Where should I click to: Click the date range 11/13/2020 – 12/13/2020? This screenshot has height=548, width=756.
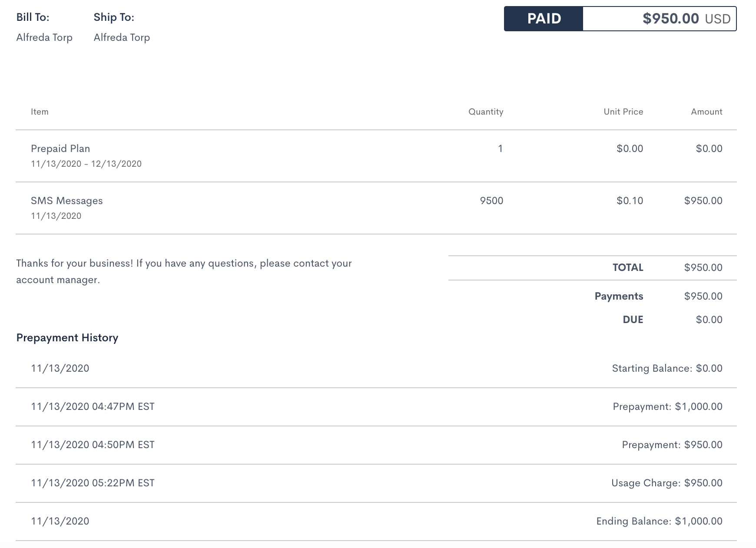click(86, 164)
